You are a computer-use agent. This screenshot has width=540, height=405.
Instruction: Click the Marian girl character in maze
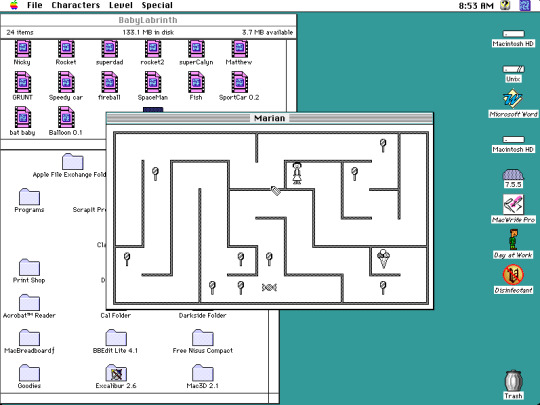(x=297, y=173)
